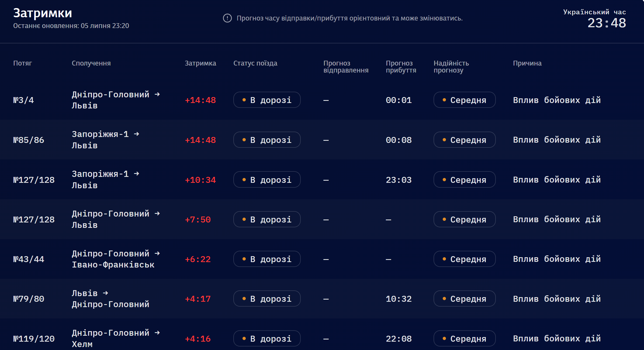Click route Львів → Дніпро-Головний

110,298
